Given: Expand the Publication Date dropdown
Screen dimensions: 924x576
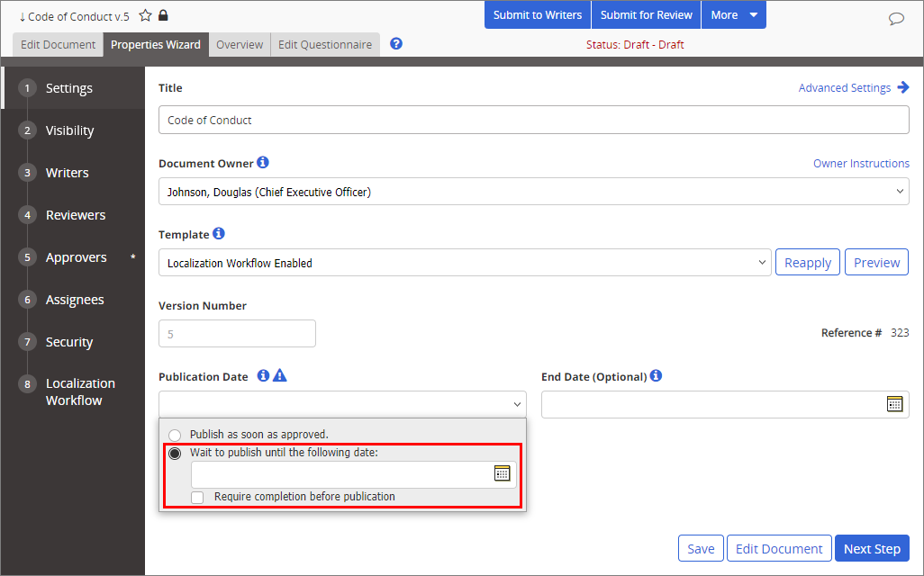Looking at the screenshot, I should (x=342, y=405).
